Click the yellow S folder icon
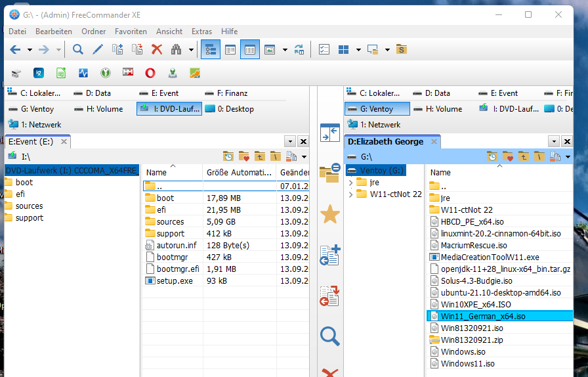This screenshot has width=588, height=377. click(401, 49)
